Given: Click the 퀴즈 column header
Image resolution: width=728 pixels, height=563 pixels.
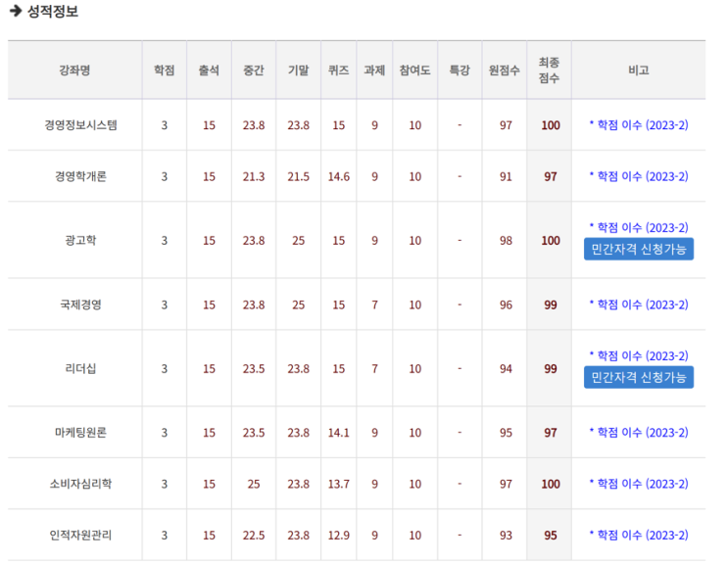Looking at the screenshot, I should coord(338,70).
